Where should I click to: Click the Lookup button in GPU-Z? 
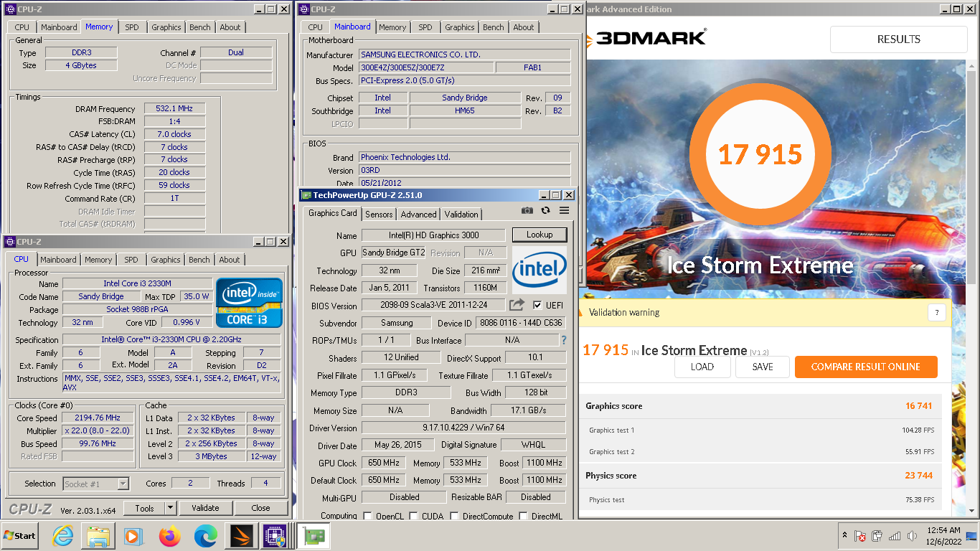pyautogui.click(x=540, y=235)
